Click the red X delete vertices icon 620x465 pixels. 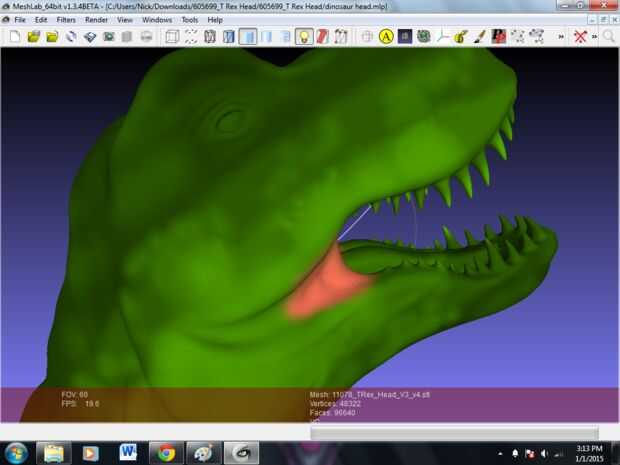[580, 37]
